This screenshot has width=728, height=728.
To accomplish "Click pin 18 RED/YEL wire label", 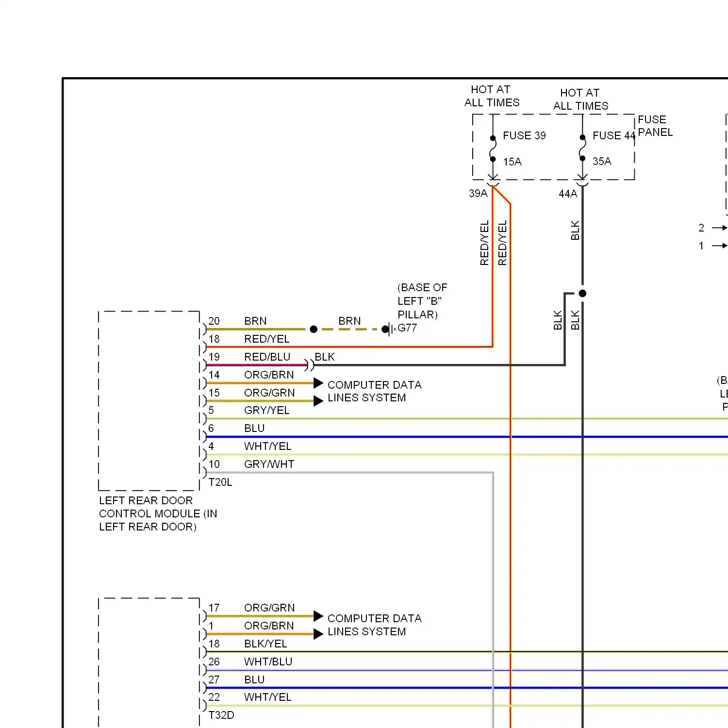I will pos(266,339).
